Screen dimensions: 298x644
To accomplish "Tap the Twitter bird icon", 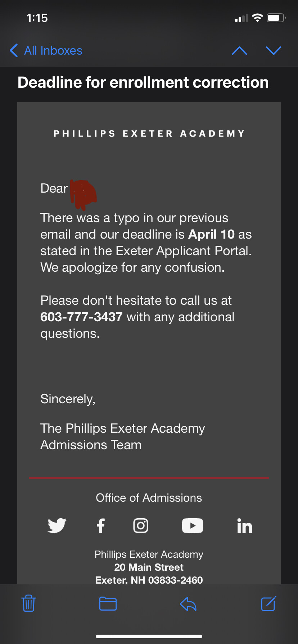I will (57, 526).
